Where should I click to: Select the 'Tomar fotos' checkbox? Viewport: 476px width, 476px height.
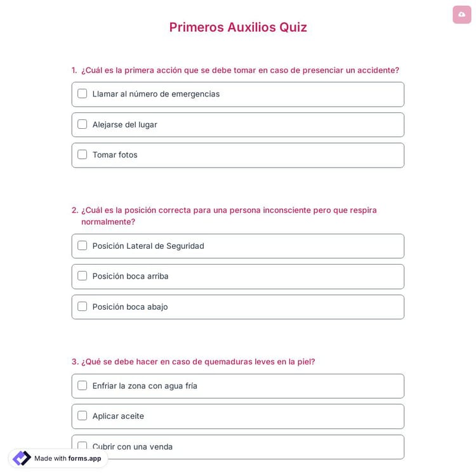[83, 155]
